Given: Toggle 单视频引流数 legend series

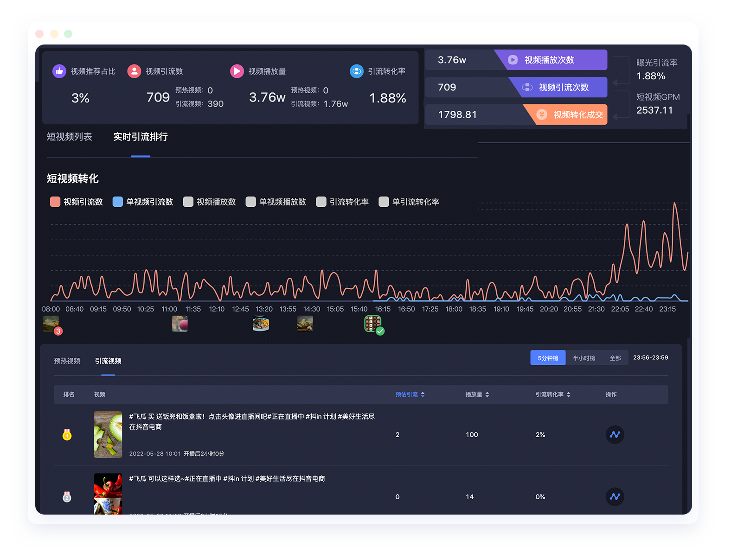Looking at the screenshot, I should pyautogui.click(x=143, y=202).
